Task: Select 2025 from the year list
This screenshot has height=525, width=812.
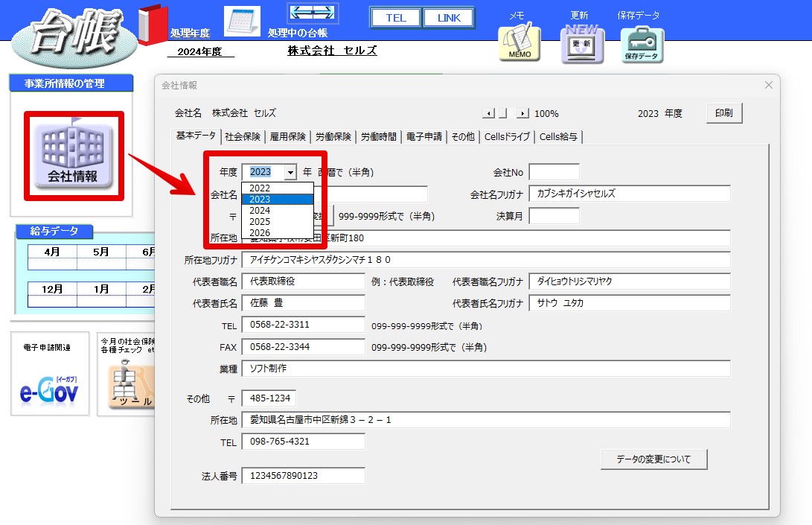Action: [278, 222]
